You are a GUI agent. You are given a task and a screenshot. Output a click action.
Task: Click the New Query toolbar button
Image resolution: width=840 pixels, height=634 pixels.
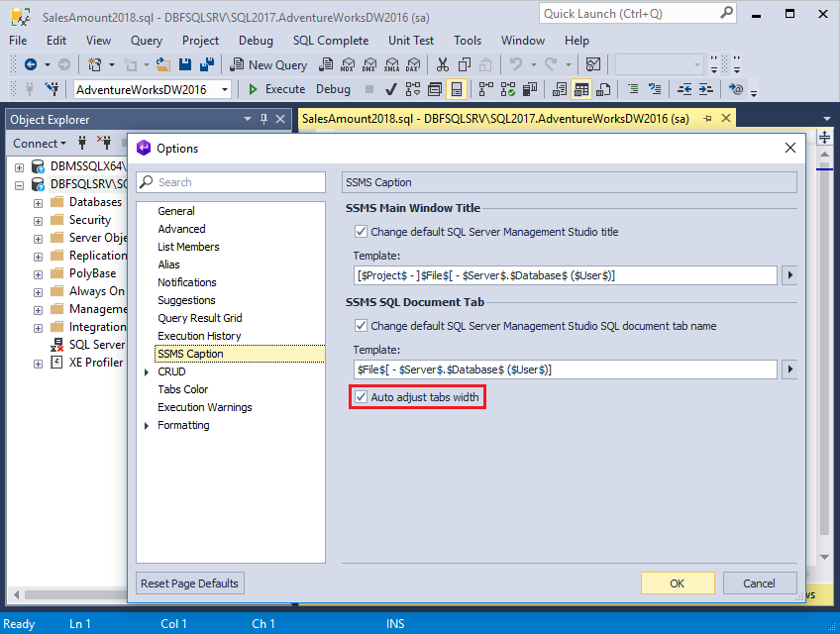pyautogui.click(x=268, y=64)
